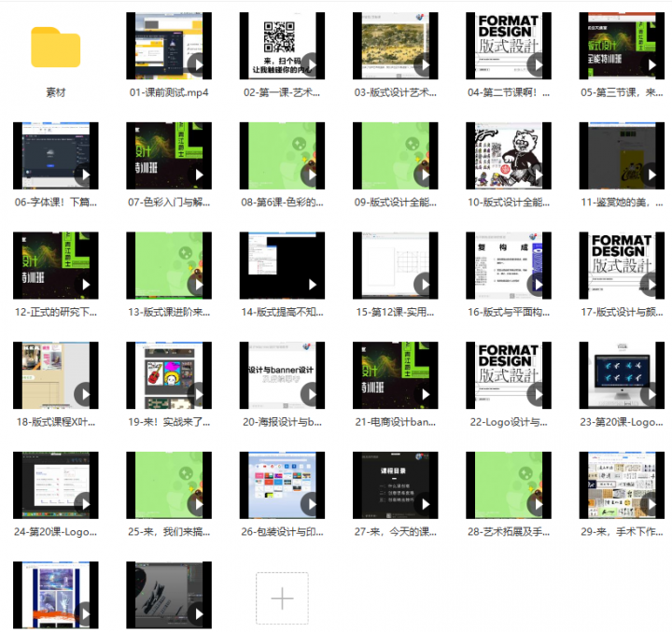The image size is (672, 632).
Task: Select 17-版式设计与颜 video file
Action: tap(622, 265)
